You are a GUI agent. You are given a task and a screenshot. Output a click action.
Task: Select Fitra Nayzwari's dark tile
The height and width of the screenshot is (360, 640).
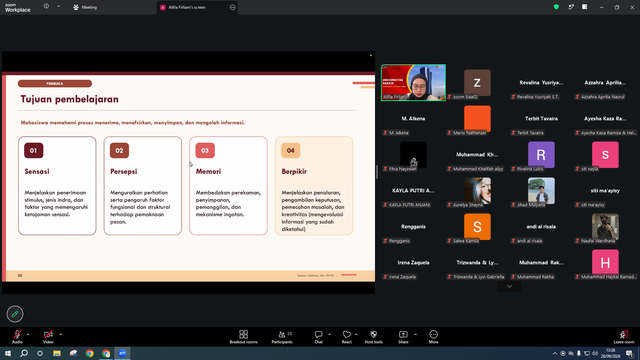tap(413, 155)
